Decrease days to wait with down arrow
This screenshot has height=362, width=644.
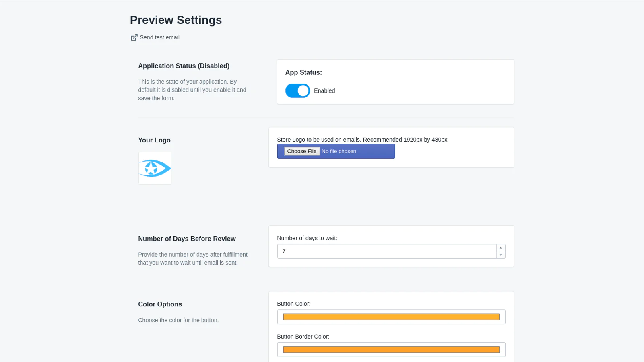tap(501, 255)
